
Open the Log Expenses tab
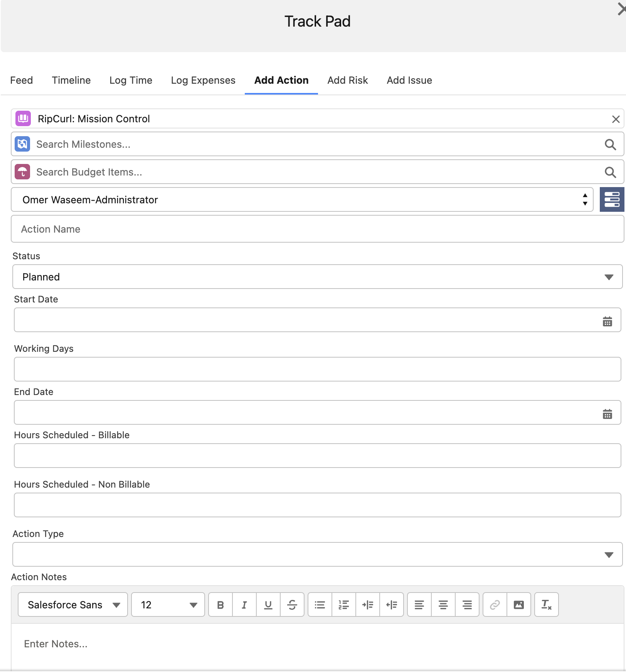tap(203, 80)
